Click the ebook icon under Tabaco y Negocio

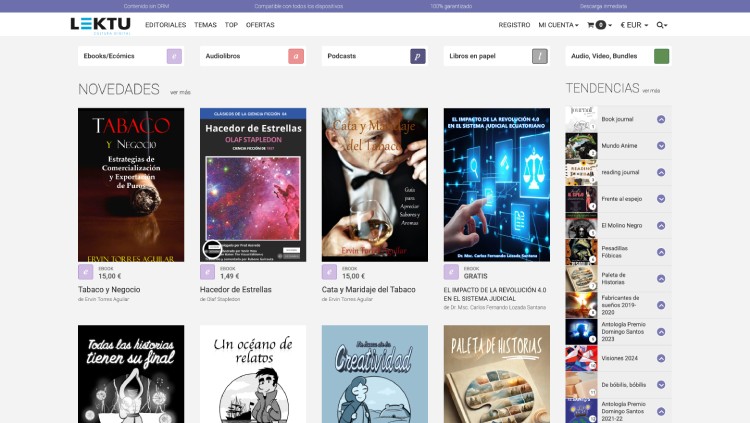pyautogui.click(x=86, y=272)
